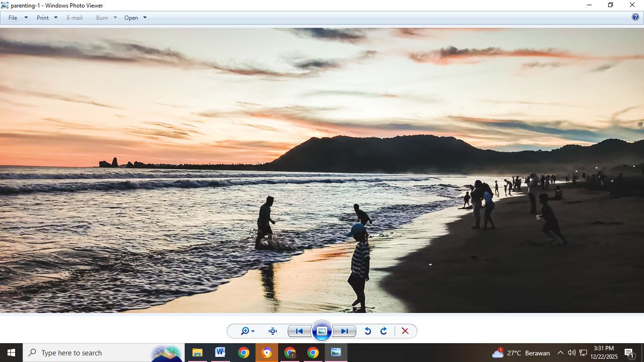Open the Help question mark icon
The height and width of the screenshot is (362, 644).
(x=636, y=17)
